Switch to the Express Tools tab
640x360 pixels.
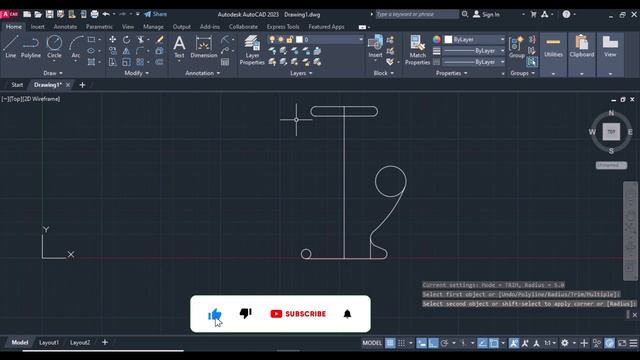[283, 27]
